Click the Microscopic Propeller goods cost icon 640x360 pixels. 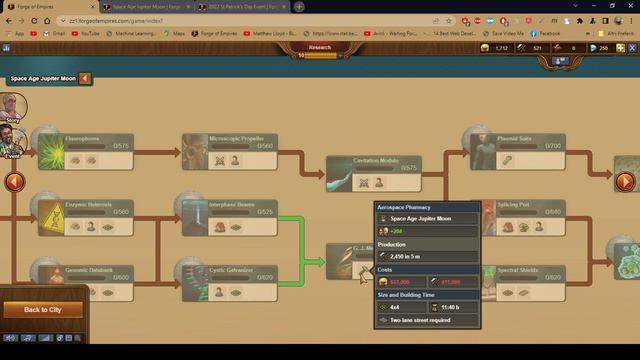click(x=220, y=161)
